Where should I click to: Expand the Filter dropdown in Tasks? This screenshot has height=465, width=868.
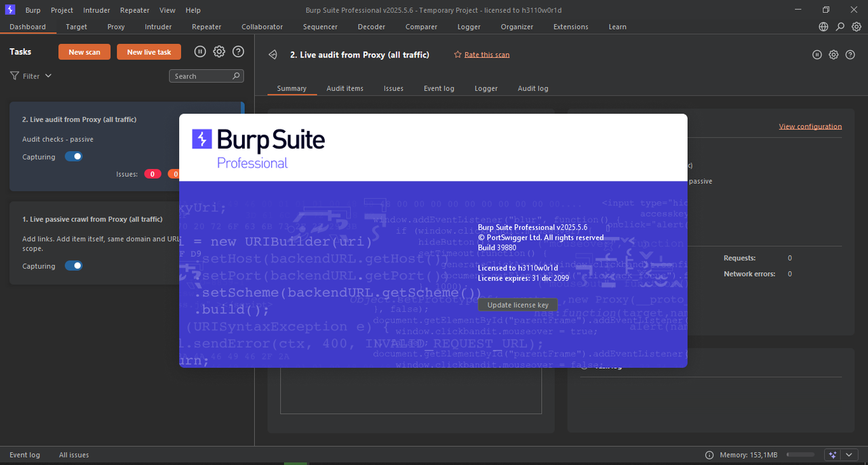click(x=31, y=76)
